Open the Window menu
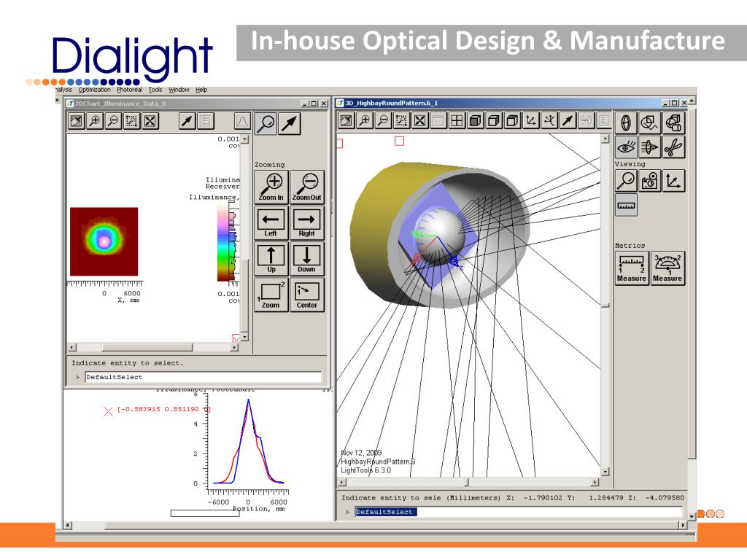This screenshot has height=560, width=747. pos(179,90)
